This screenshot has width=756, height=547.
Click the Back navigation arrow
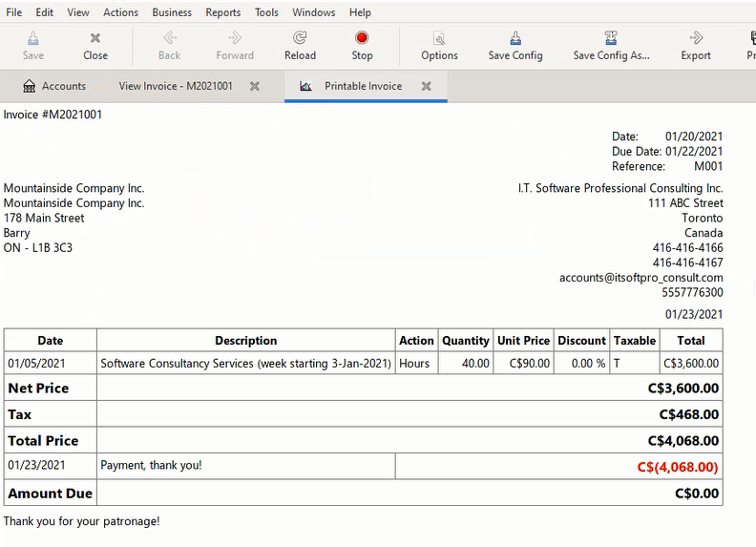[x=170, y=39]
